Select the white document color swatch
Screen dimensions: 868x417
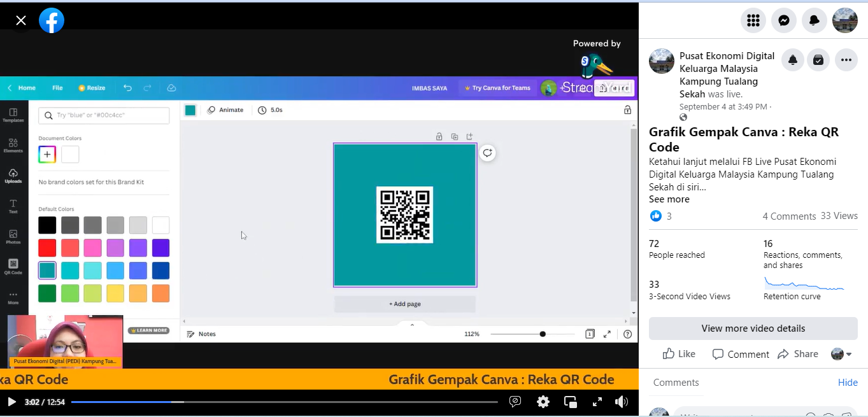(70, 154)
